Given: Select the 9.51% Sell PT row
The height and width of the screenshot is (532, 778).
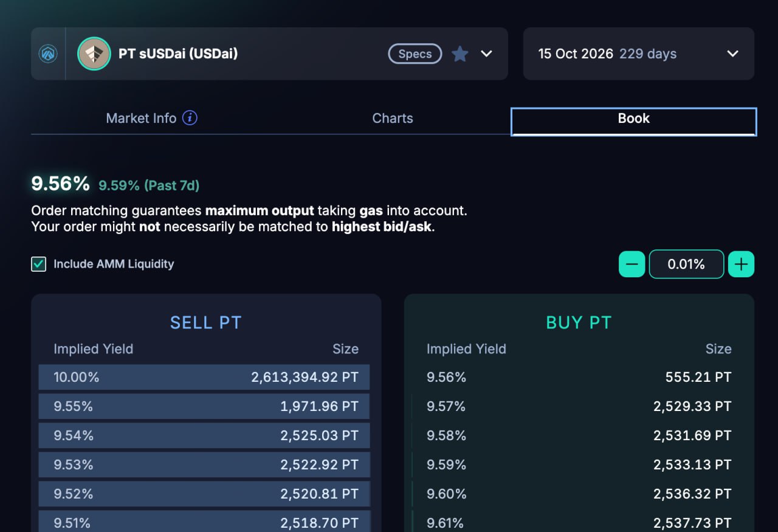Looking at the screenshot, I should 204,522.
